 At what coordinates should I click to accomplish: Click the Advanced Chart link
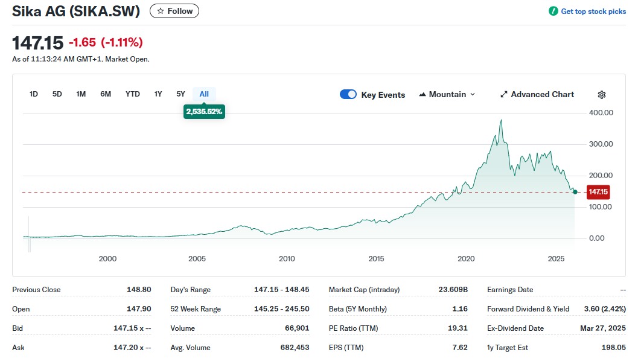click(x=542, y=95)
